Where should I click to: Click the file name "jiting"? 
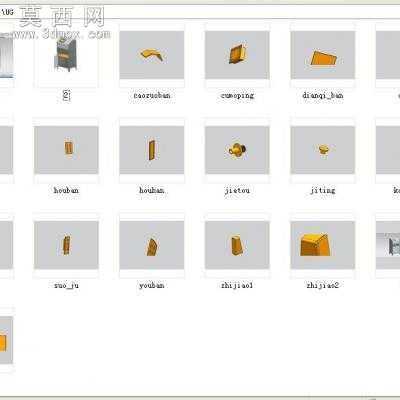coord(323,191)
